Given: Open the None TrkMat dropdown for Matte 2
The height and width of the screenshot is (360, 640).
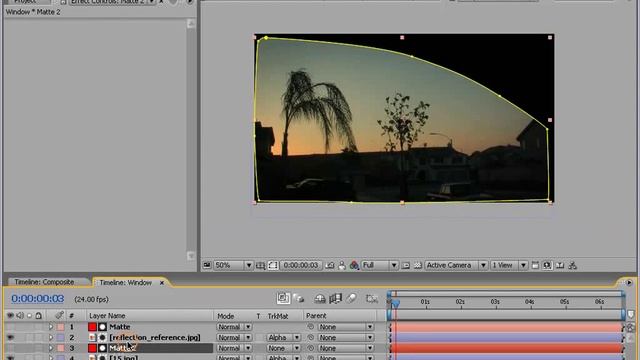Looking at the screenshot, I should pyautogui.click(x=283, y=348).
